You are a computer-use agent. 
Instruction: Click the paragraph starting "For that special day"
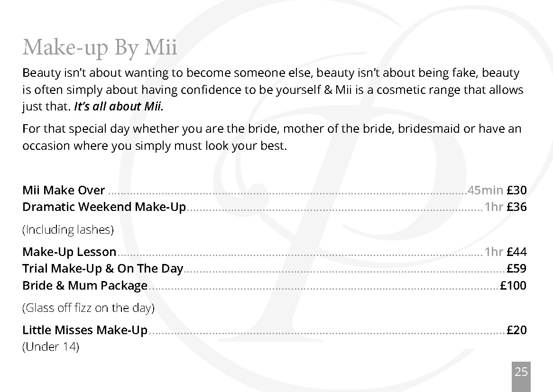click(271, 137)
